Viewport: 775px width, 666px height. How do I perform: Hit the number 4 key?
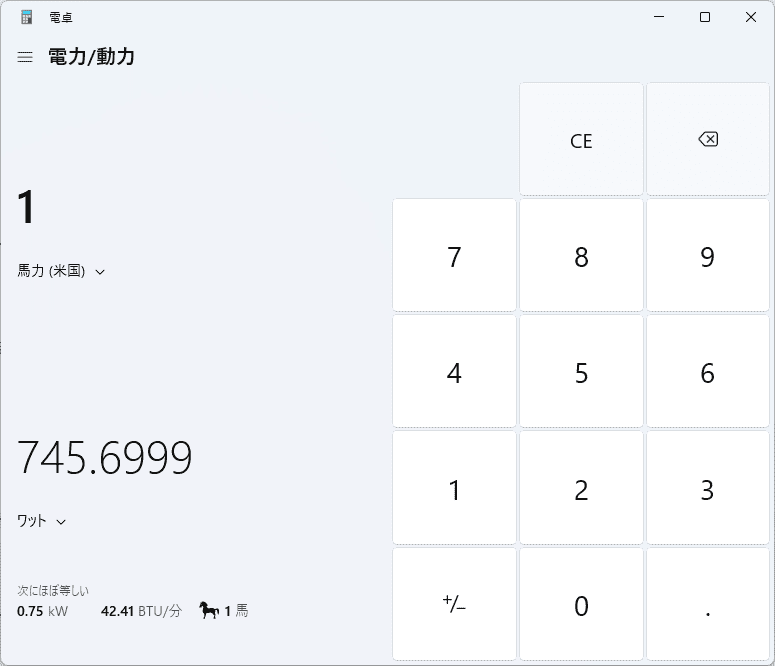coord(454,373)
